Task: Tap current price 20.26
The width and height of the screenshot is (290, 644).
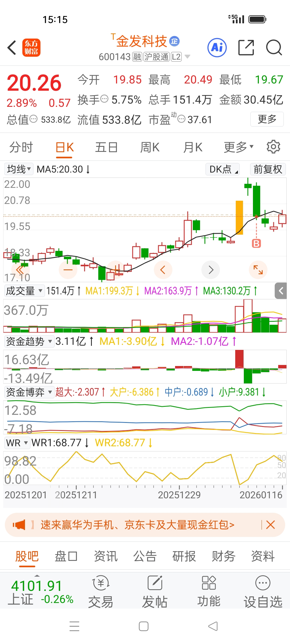Action: (34, 83)
